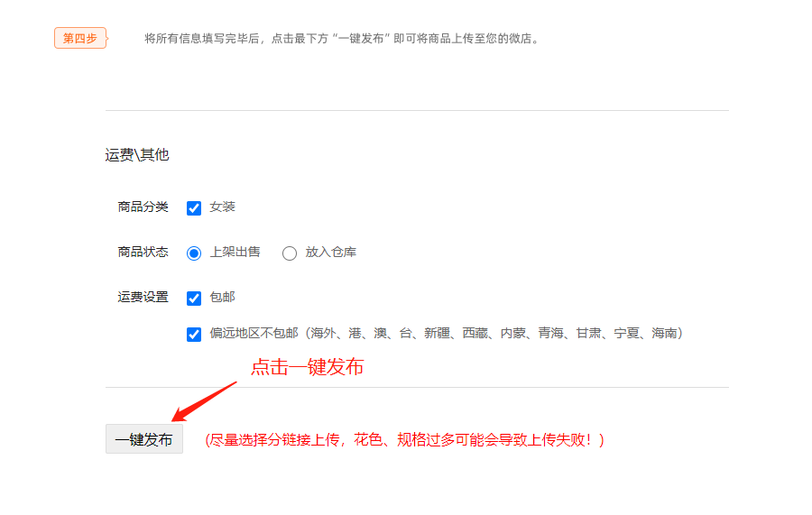Image resolution: width=812 pixels, height=515 pixels.
Task: Click the red upload warning text
Action: point(404,440)
